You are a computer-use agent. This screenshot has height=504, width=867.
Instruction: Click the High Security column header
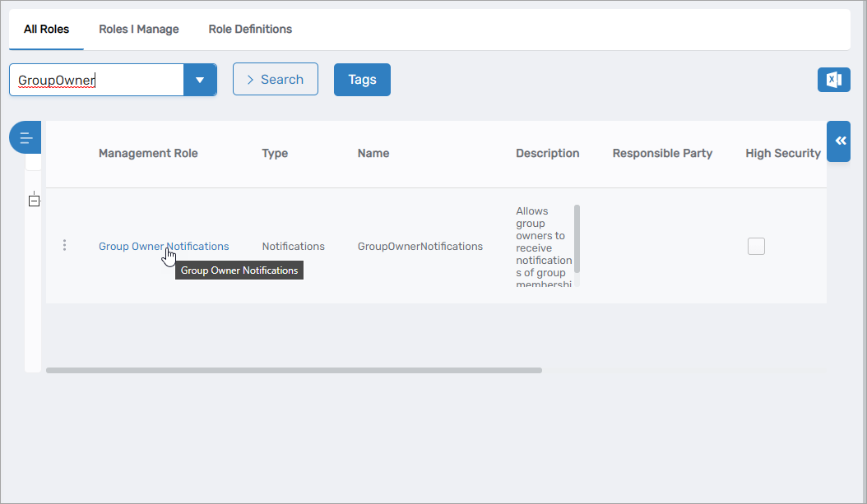pyautogui.click(x=782, y=153)
